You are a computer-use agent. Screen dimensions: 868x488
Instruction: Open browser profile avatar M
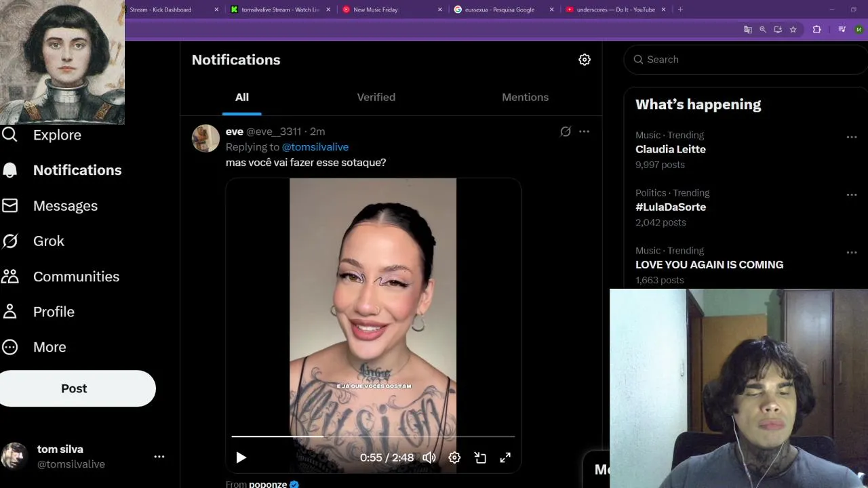859,30
